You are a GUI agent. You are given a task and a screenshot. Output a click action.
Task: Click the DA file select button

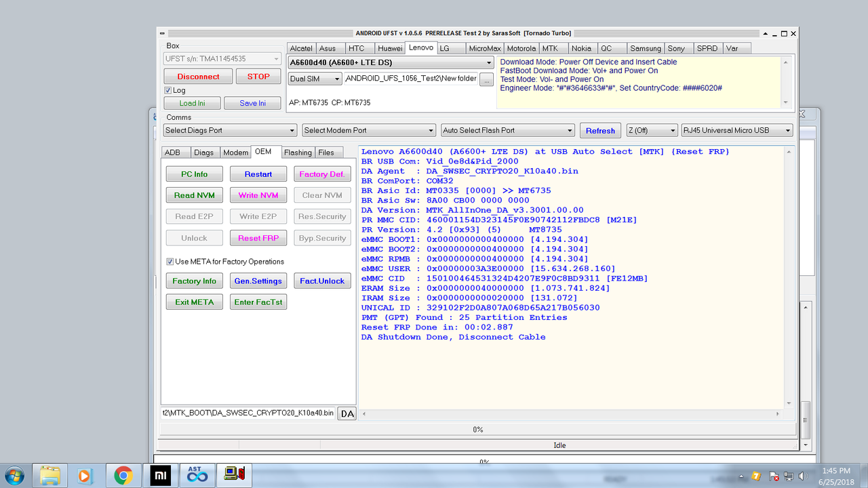[347, 413]
